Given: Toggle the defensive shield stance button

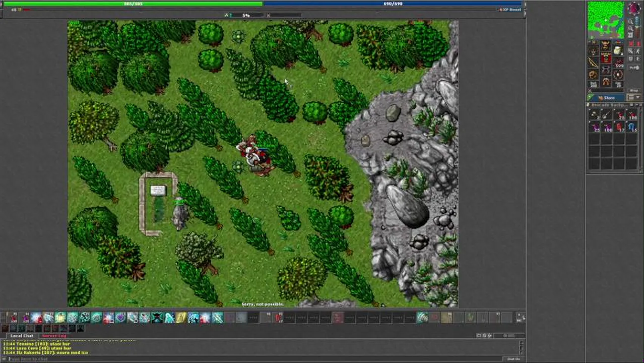Looking at the screenshot, I should 631,58.
